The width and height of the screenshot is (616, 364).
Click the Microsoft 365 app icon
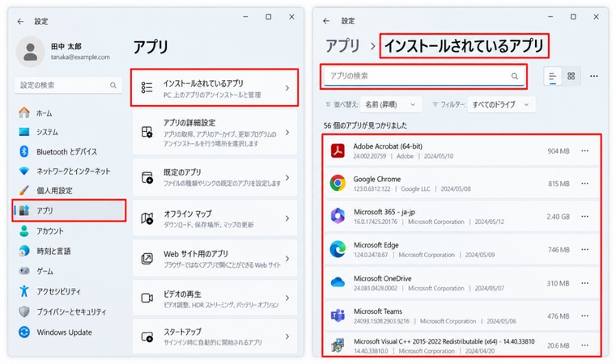coord(338,216)
